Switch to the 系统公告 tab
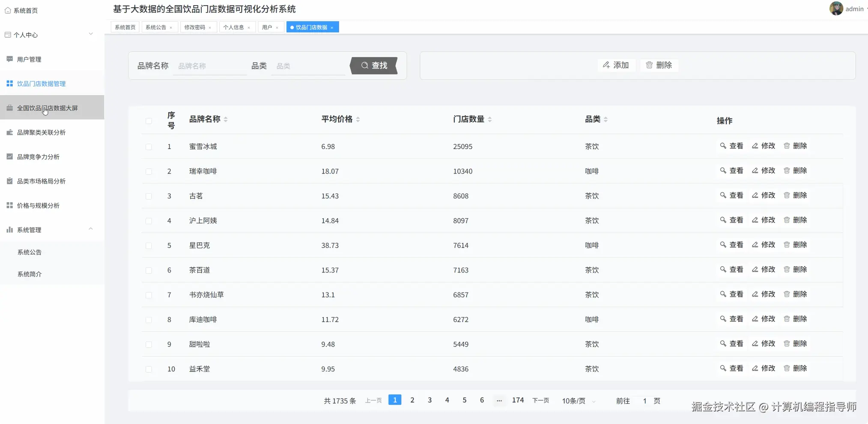The height and width of the screenshot is (424, 868). click(x=157, y=27)
